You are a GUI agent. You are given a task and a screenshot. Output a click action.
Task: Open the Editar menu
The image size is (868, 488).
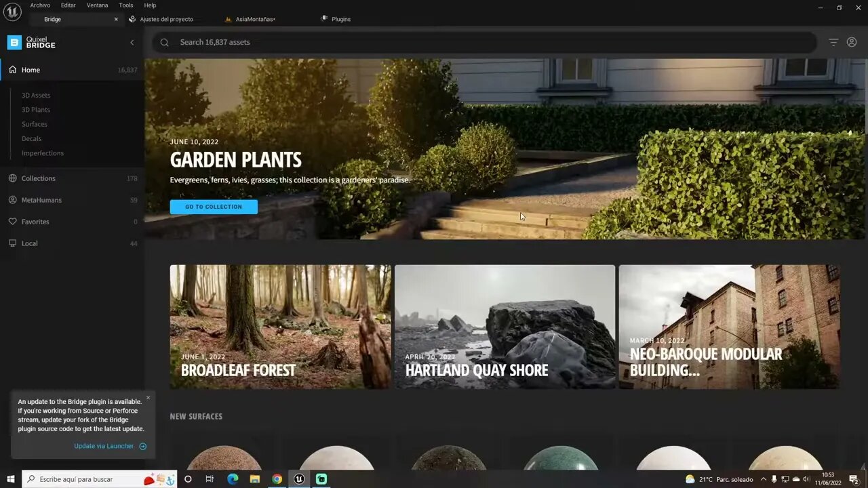[x=68, y=5]
